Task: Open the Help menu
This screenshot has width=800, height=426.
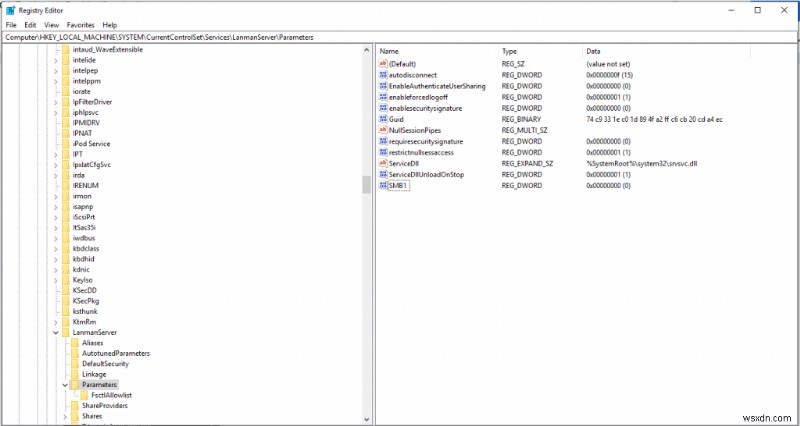Action: (110, 24)
